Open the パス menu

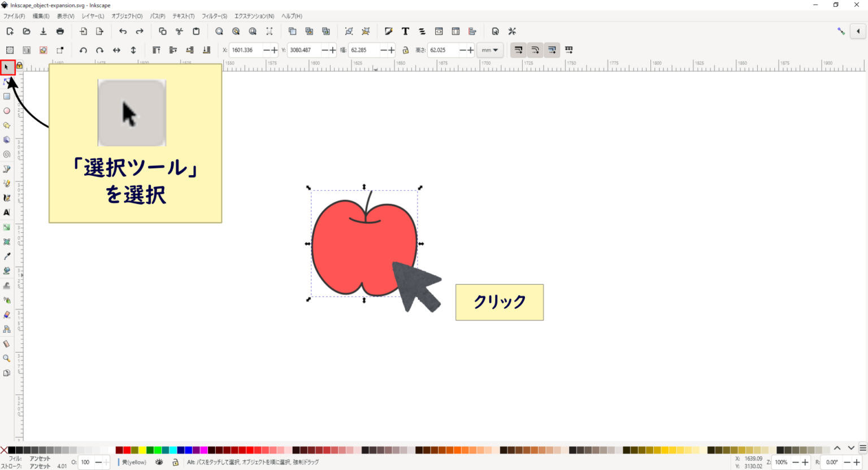(157, 16)
